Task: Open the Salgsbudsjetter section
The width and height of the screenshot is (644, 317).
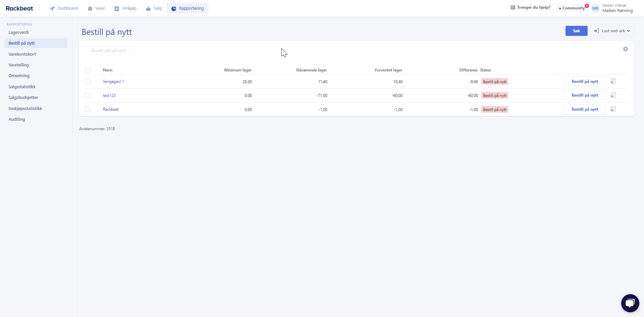Action: click(23, 97)
